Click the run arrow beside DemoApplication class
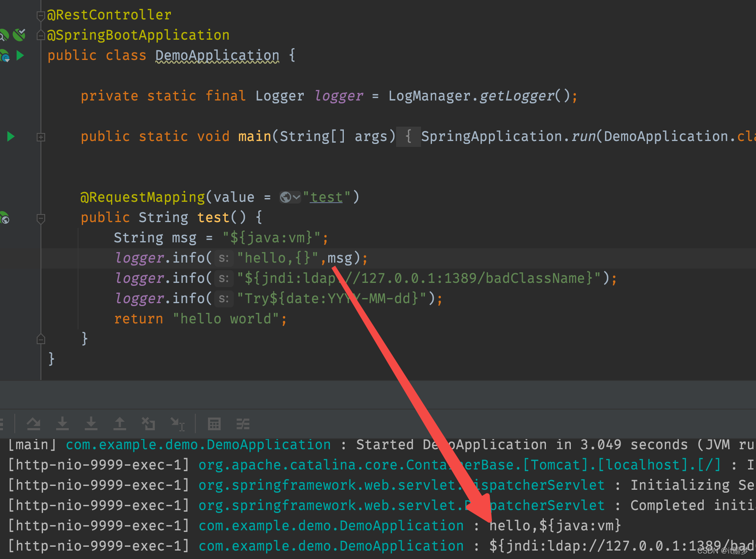The height and width of the screenshot is (559, 756). pos(20,55)
